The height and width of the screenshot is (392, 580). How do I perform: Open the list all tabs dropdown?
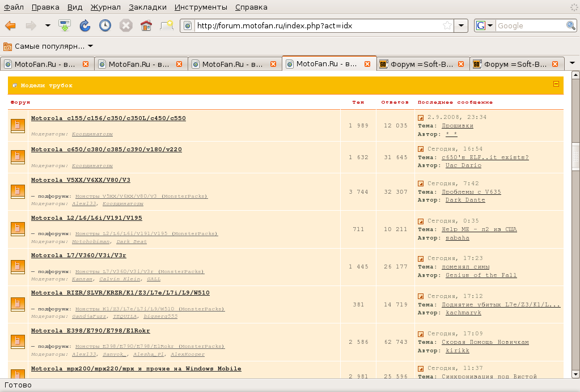[572, 63]
